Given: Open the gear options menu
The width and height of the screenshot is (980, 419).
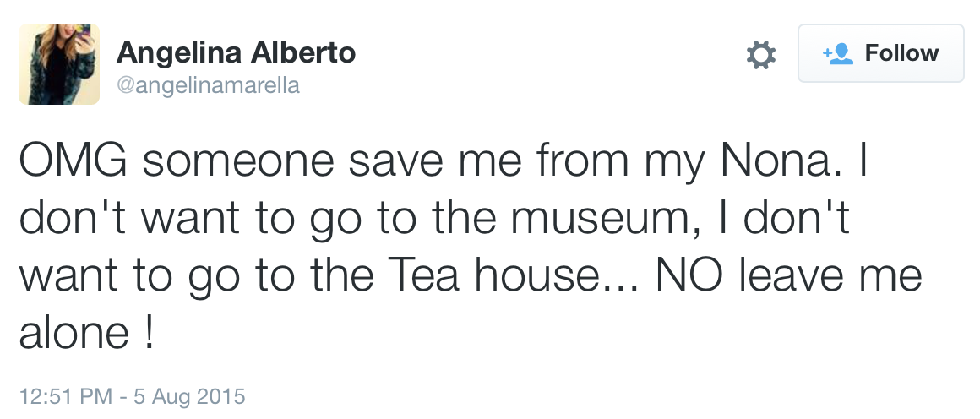Looking at the screenshot, I should (760, 55).
